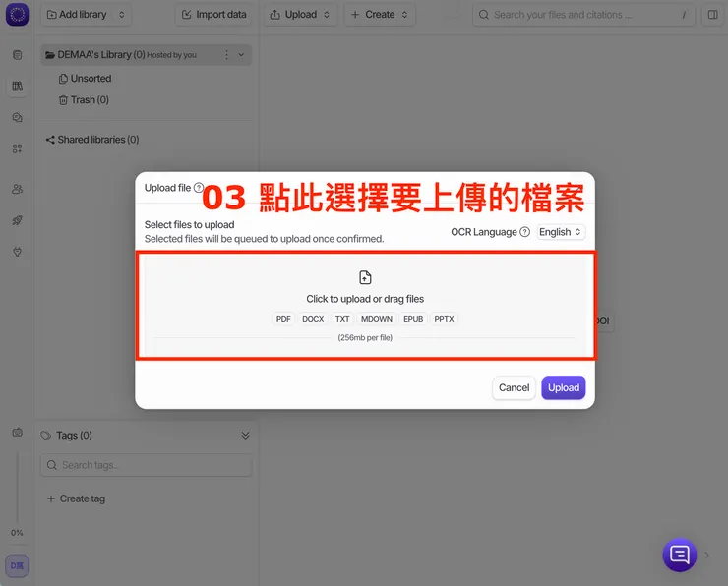Confirm with purple Upload button
The height and width of the screenshot is (586, 728).
563,387
